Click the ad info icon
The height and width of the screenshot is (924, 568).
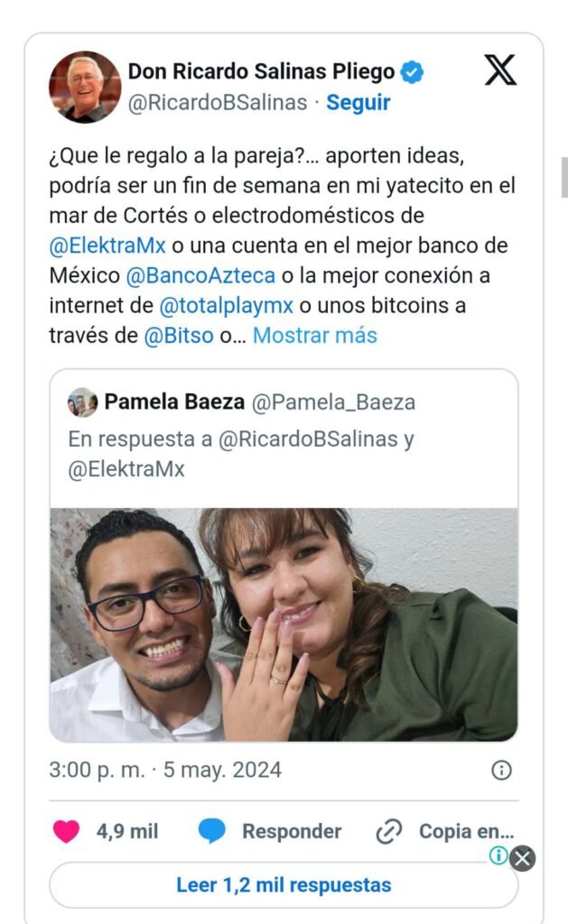point(498,855)
